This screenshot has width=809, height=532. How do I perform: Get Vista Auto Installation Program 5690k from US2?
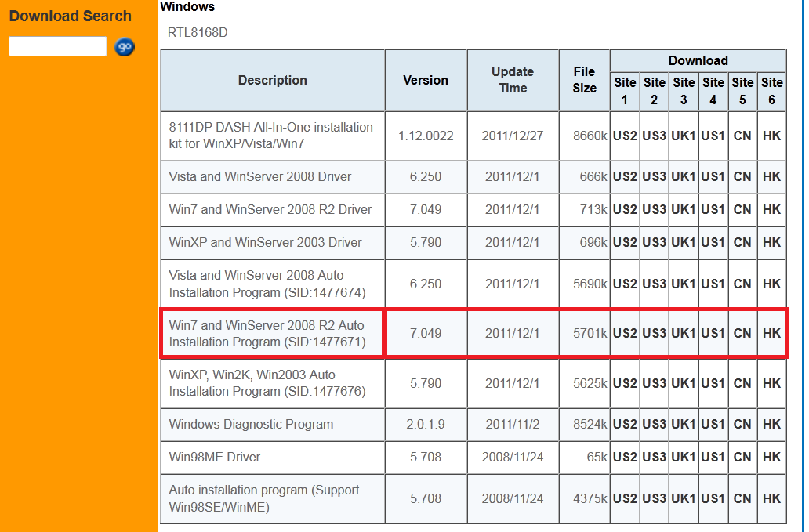(625, 284)
